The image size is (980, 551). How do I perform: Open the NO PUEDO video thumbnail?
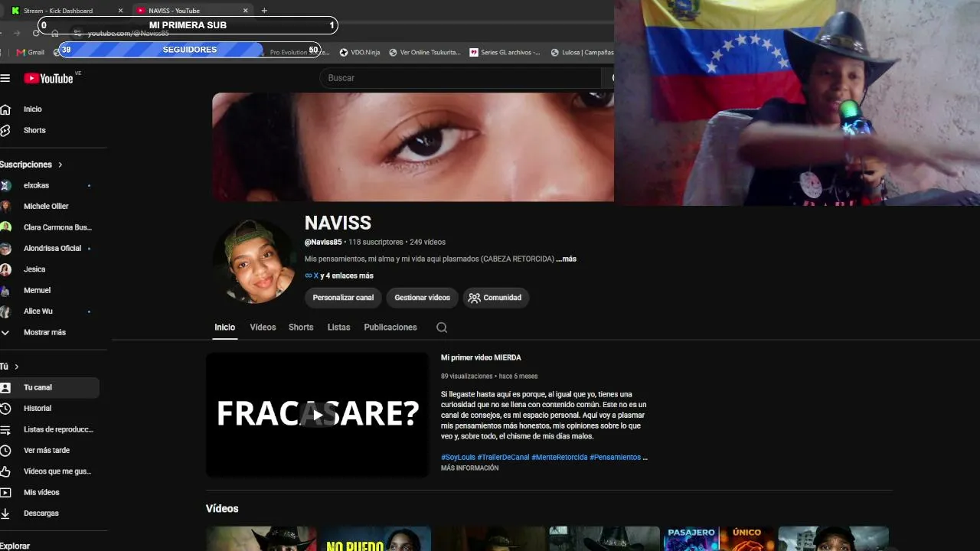(376, 539)
